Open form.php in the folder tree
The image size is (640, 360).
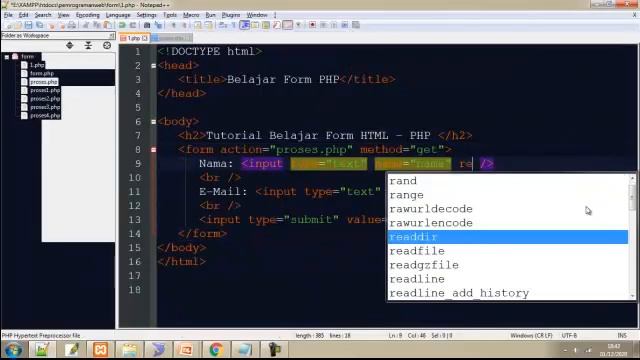42,73
